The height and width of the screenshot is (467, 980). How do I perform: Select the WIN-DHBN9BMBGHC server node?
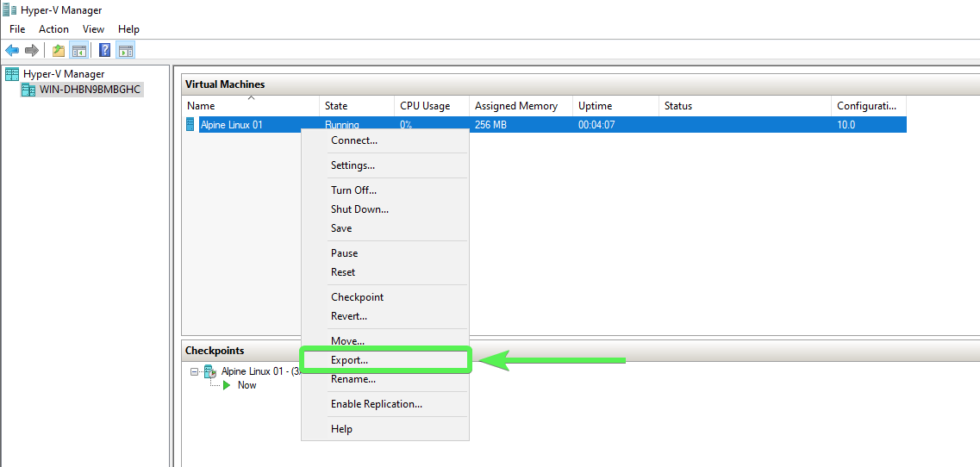pyautogui.click(x=81, y=90)
